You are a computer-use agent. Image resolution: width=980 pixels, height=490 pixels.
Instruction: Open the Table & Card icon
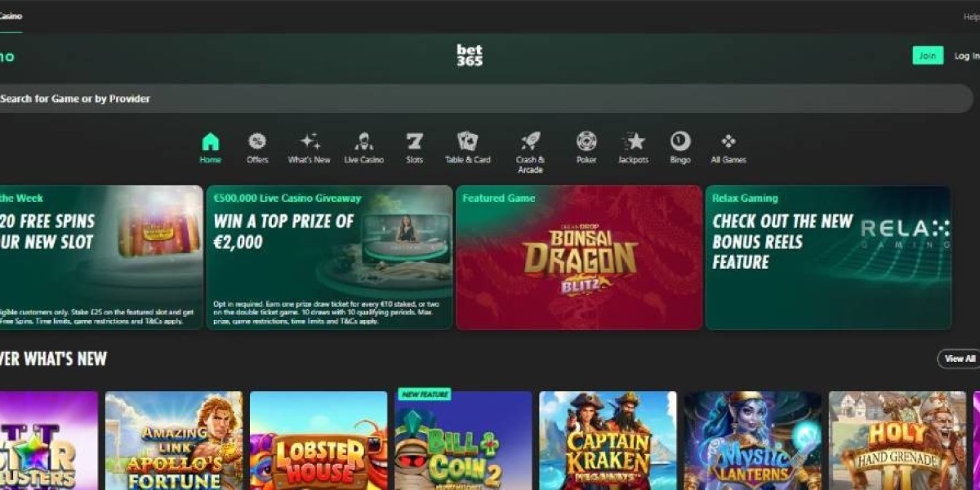468,141
